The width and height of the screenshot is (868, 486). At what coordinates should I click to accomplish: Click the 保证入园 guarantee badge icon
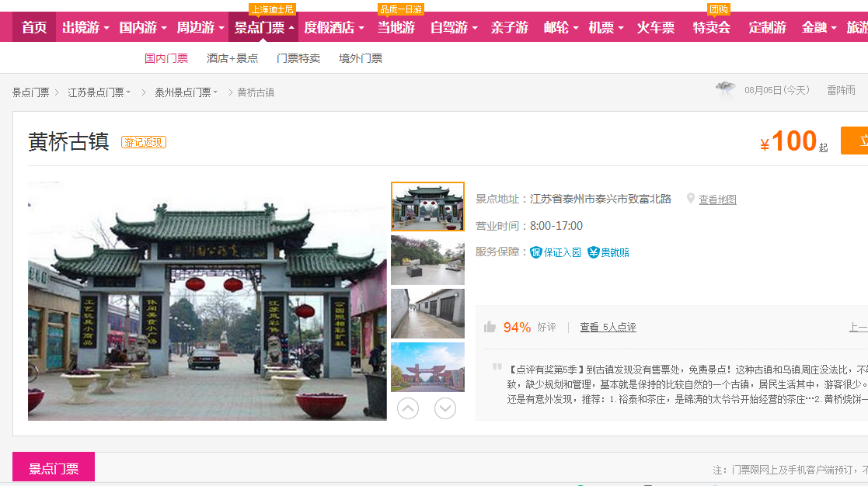pos(536,252)
